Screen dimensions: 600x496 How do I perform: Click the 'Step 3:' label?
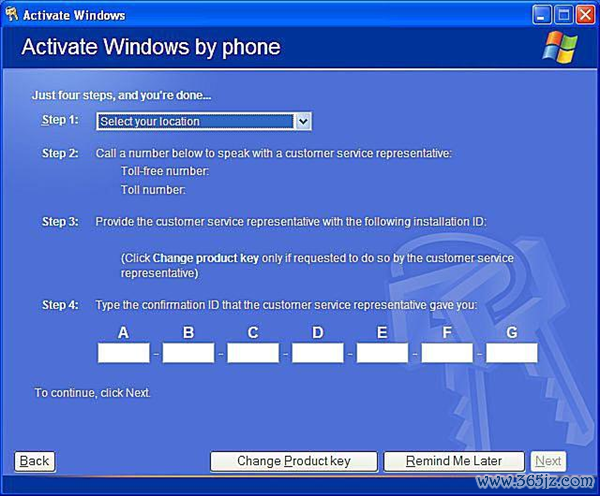pyautogui.click(x=60, y=222)
